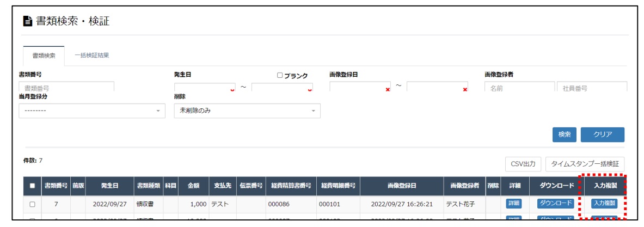Open the 当月登録分 dropdown
This screenshot has width=644, height=227.
point(92,111)
